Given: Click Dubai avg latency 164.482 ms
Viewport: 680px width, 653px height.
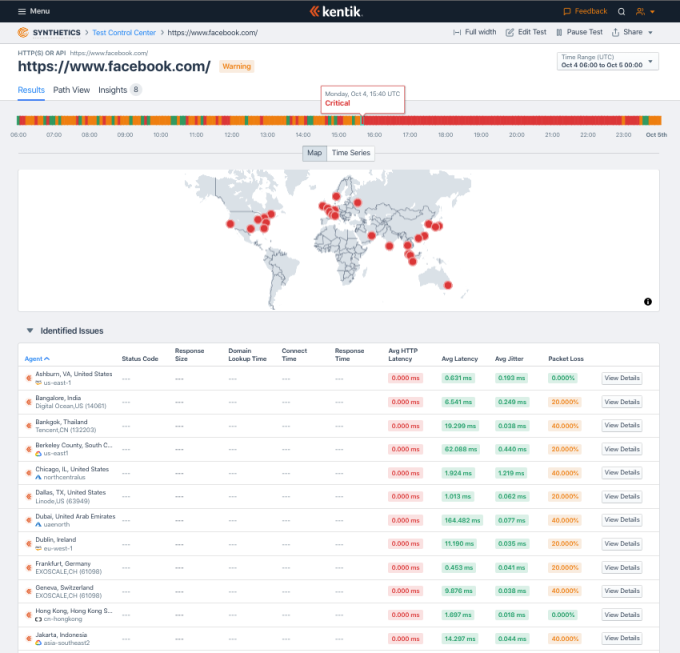Looking at the screenshot, I should [x=462, y=520].
